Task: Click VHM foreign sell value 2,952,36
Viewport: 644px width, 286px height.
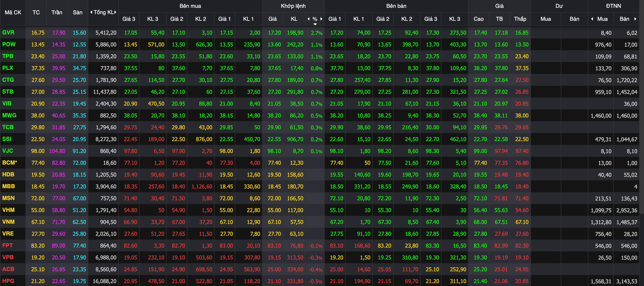Action: tap(627, 210)
